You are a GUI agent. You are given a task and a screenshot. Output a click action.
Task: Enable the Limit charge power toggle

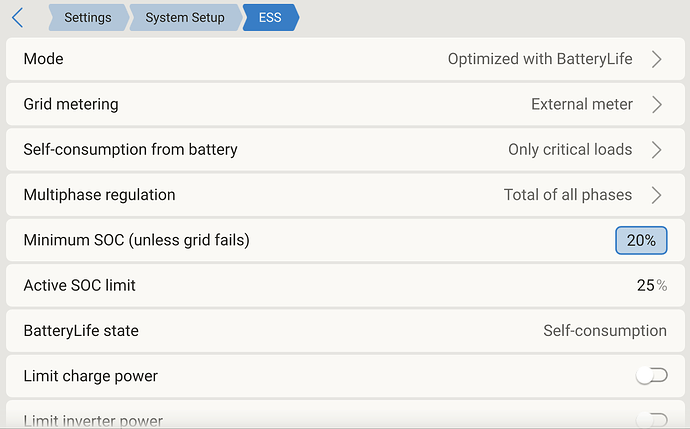point(651,376)
